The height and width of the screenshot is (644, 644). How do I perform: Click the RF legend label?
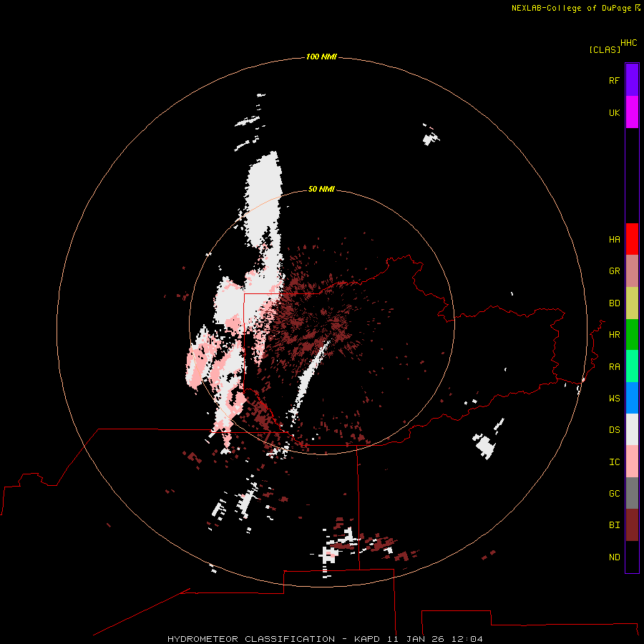point(614,80)
